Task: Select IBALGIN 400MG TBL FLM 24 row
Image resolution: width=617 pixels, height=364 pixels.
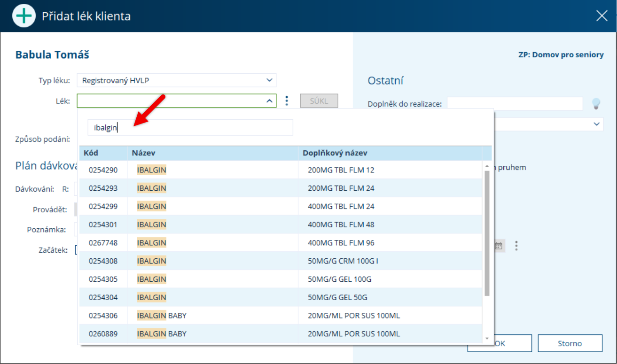Action: tap(281, 206)
